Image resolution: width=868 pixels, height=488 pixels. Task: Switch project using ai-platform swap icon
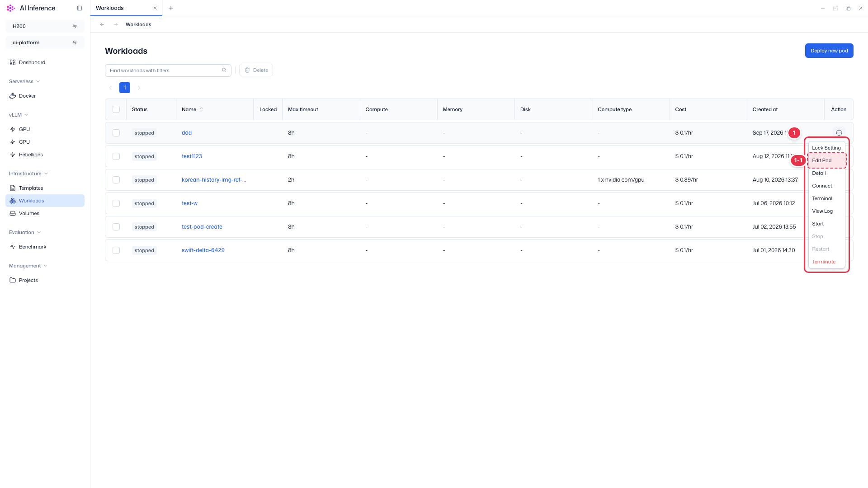[75, 42]
